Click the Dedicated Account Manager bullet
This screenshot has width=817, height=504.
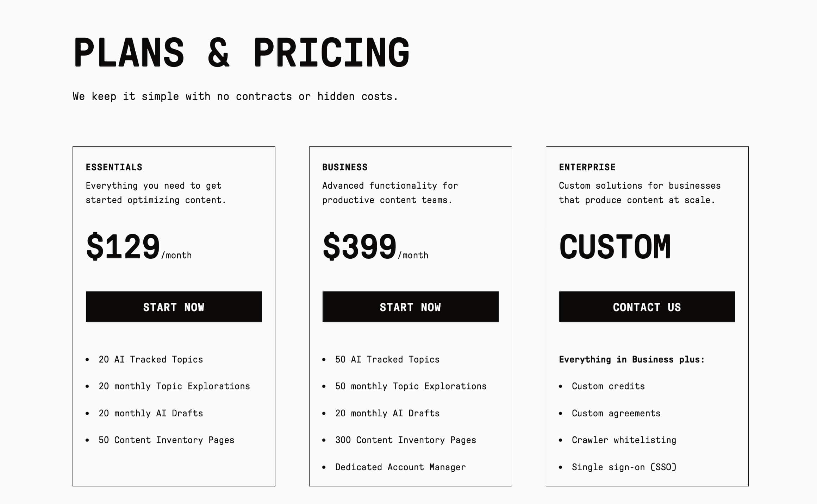(x=400, y=467)
